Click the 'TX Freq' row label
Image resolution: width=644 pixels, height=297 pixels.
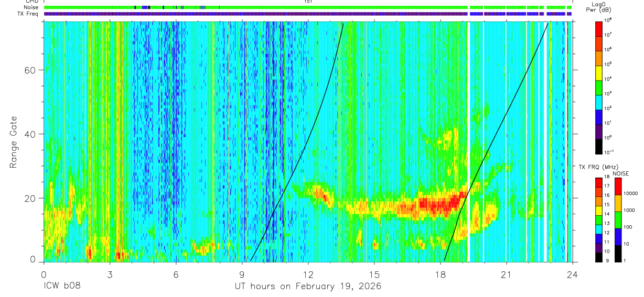click(27, 14)
